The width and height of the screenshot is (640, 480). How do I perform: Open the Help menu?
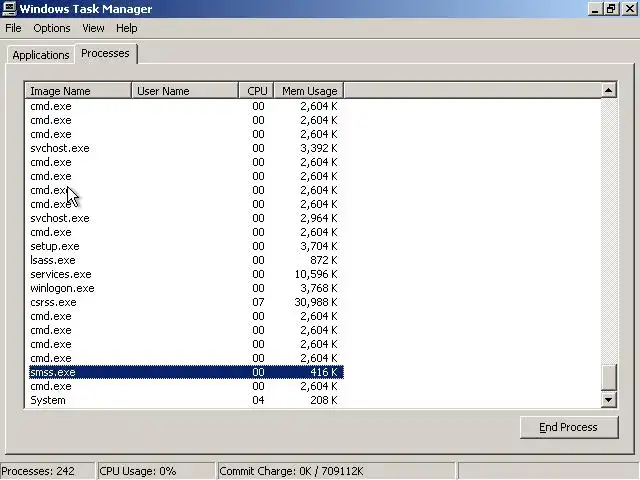(x=127, y=28)
